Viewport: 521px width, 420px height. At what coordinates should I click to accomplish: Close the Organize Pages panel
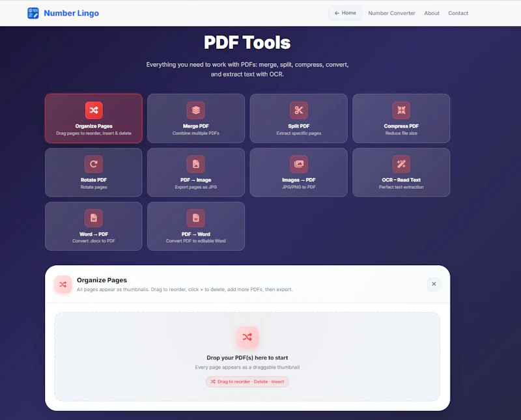click(x=434, y=284)
